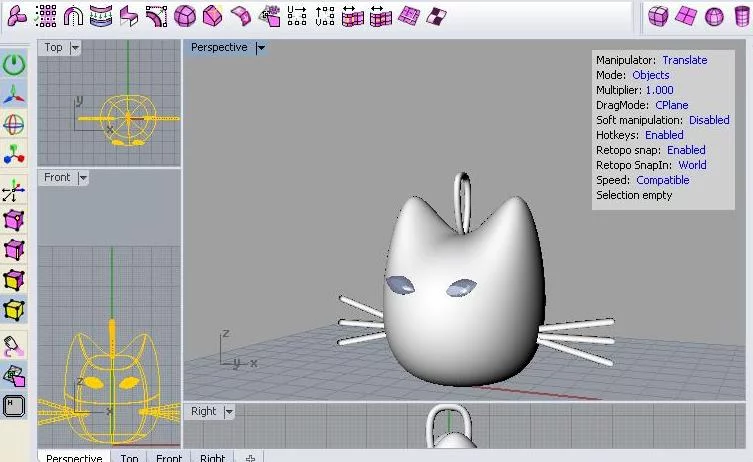Click the T-Splines butterfly logo icon
This screenshot has height=462, width=753.
18,15
